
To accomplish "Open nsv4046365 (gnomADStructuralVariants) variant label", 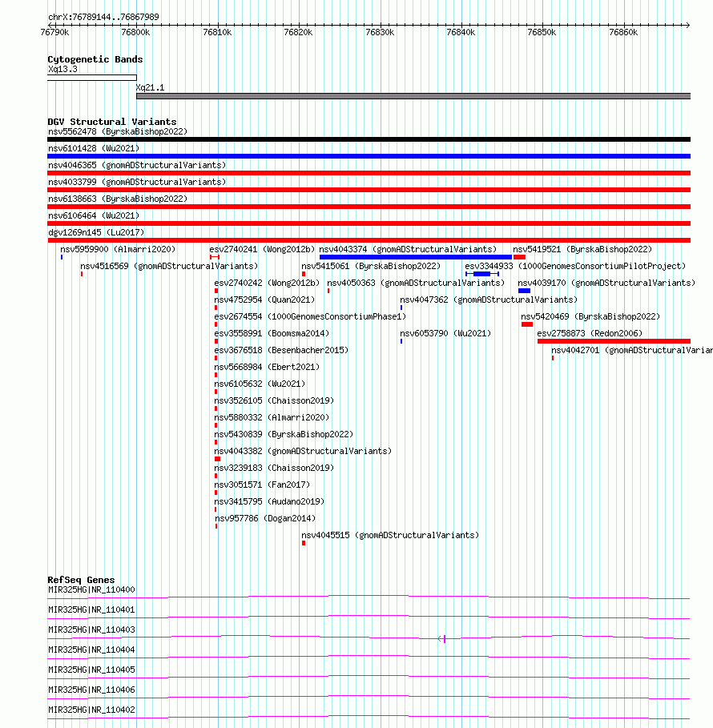I will pos(137,165).
